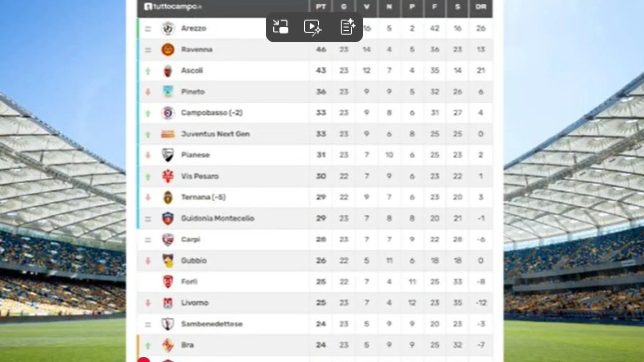Click the Guidonia Montecelio team crest
This screenshot has width=644, height=362.
(168, 219)
